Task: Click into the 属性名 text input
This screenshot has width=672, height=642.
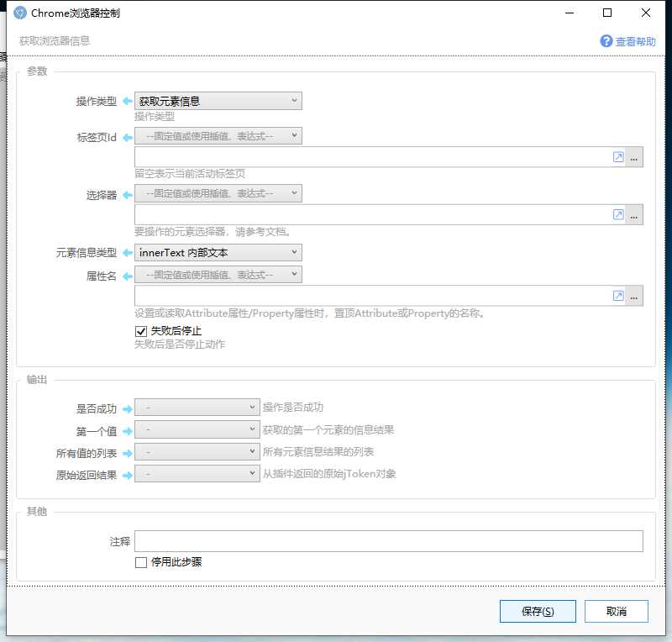Action: coord(373,296)
